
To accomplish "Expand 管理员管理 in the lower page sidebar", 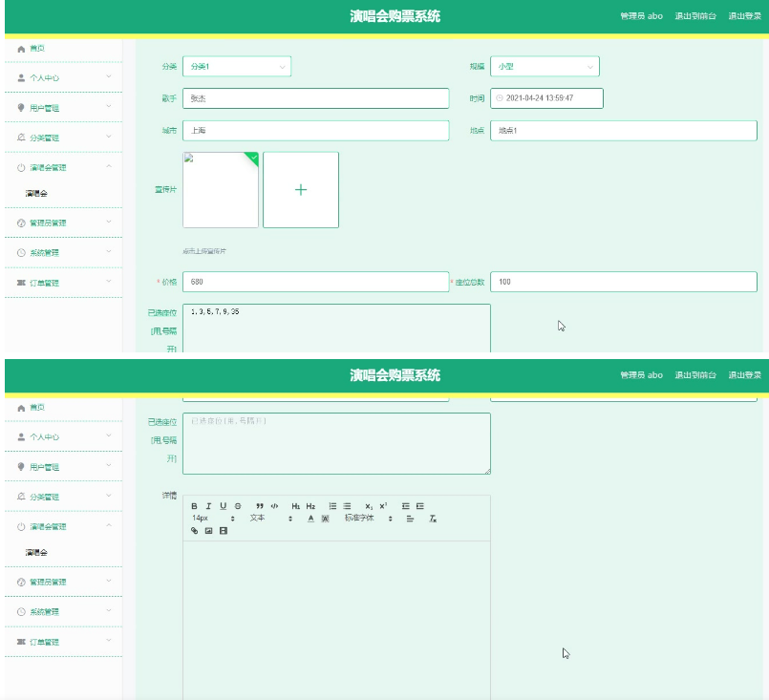I will click(63, 582).
